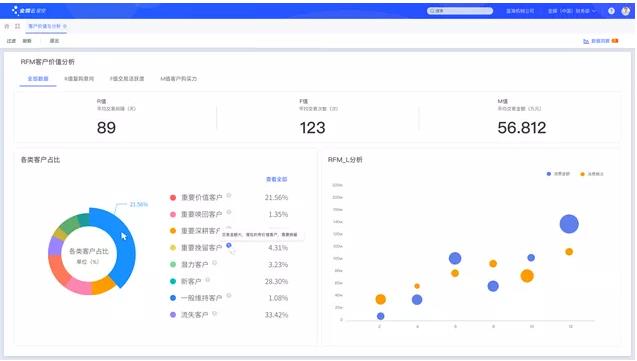The image size is (637, 361).
Task: Click the info icon next to 流失客户
Action: click(x=214, y=313)
